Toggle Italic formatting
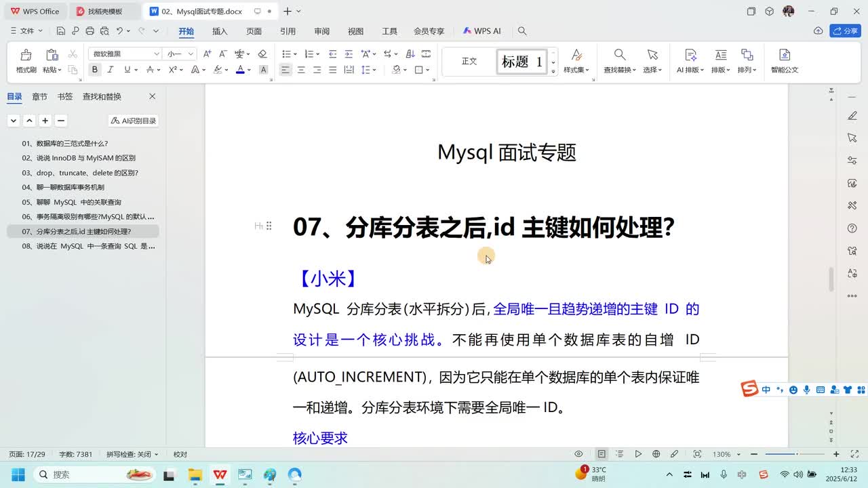The width and height of the screenshot is (868, 488). pyautogui.click(x=111, y=70)
